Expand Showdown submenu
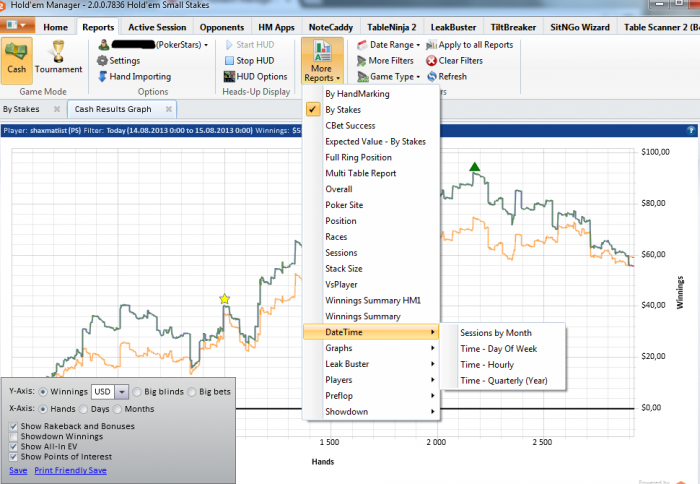The image size is (700, 484). point(371,412)
